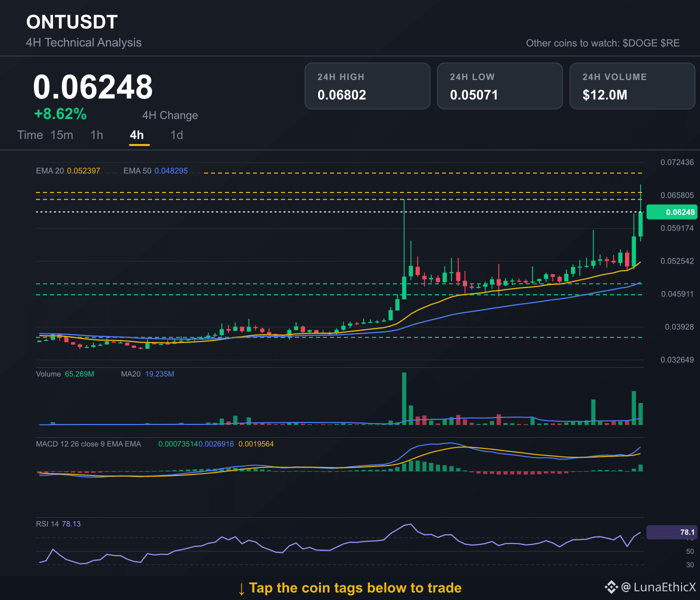700x600 pixels.
Task: Click the 0.059174 price axis label
Action: 677,228
